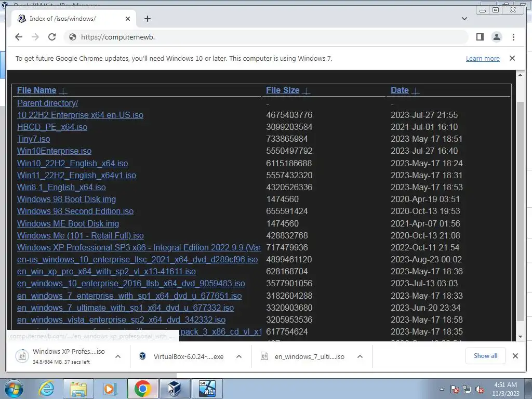Download HBCD_PE_x64.iso
The image size is (532, 399).
pos(52,127)
